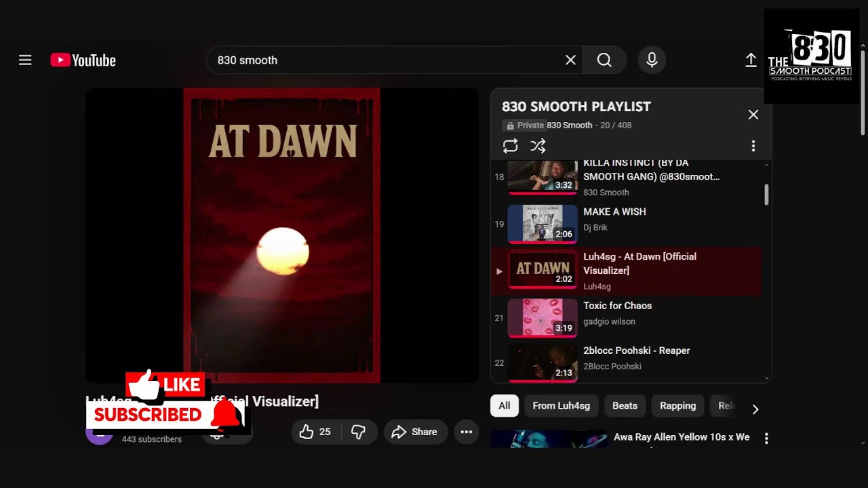Click the Toxic for Chaos title text

pyautogui.click(x=618, y=306)
